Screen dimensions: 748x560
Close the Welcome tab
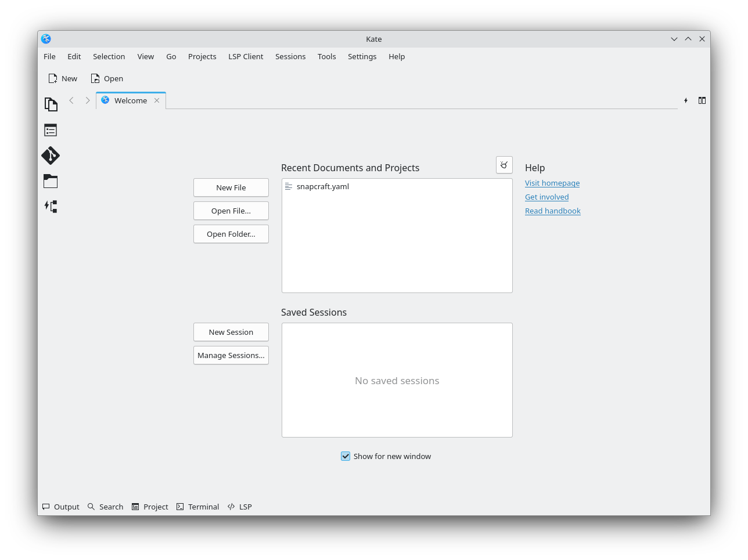click(157, 100)
